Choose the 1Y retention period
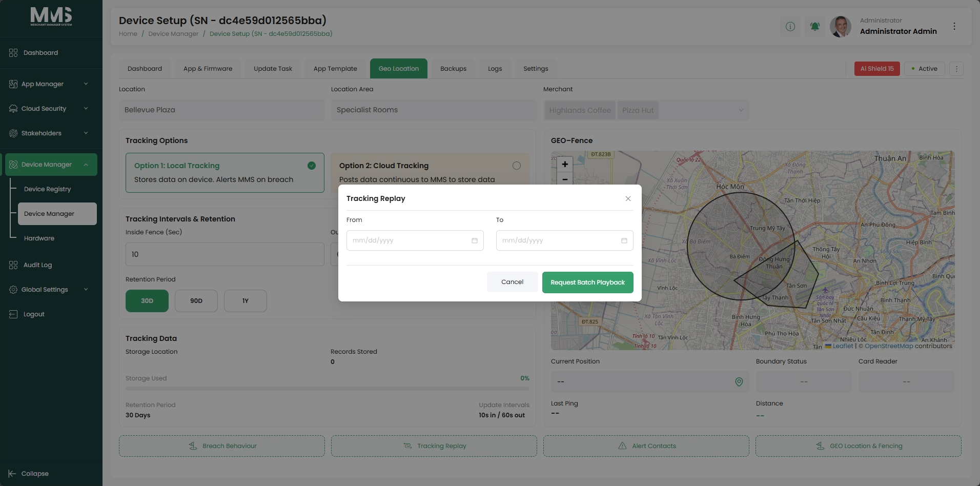 coord(246,301)
